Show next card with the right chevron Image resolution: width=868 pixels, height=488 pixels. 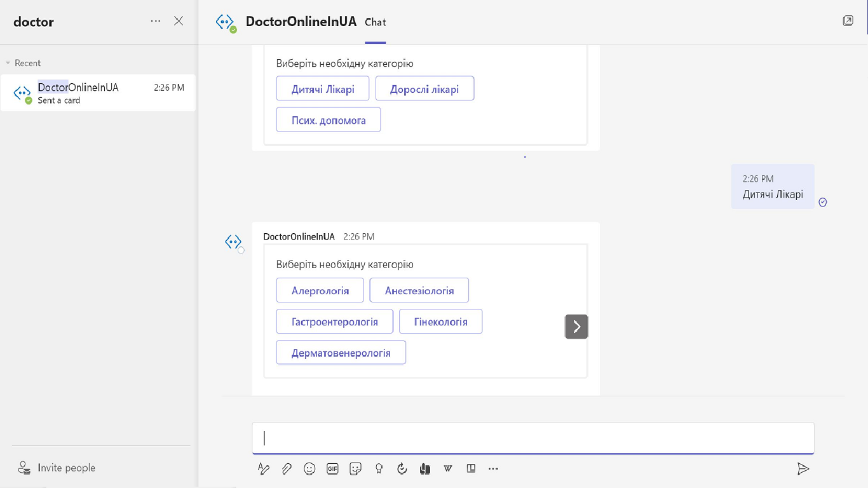(x=576, y=327)
